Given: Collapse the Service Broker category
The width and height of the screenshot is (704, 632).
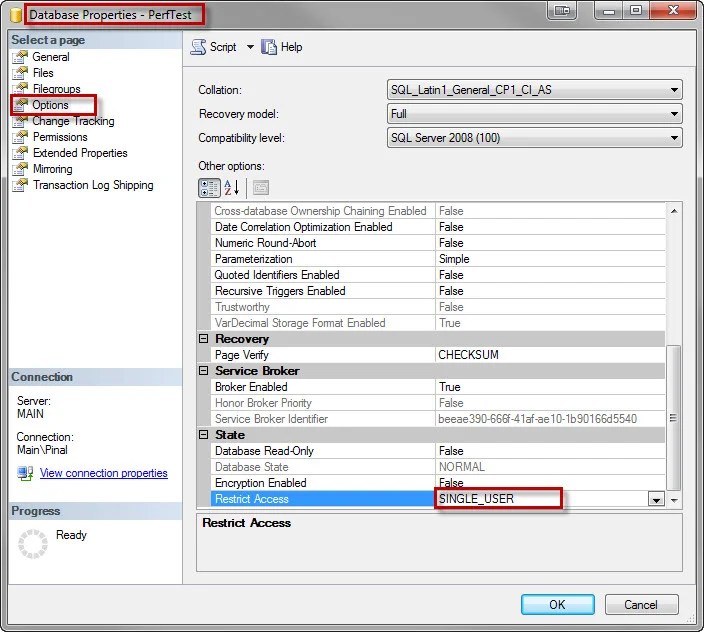Looking at the screenshot, I should [x=203, y=371].
